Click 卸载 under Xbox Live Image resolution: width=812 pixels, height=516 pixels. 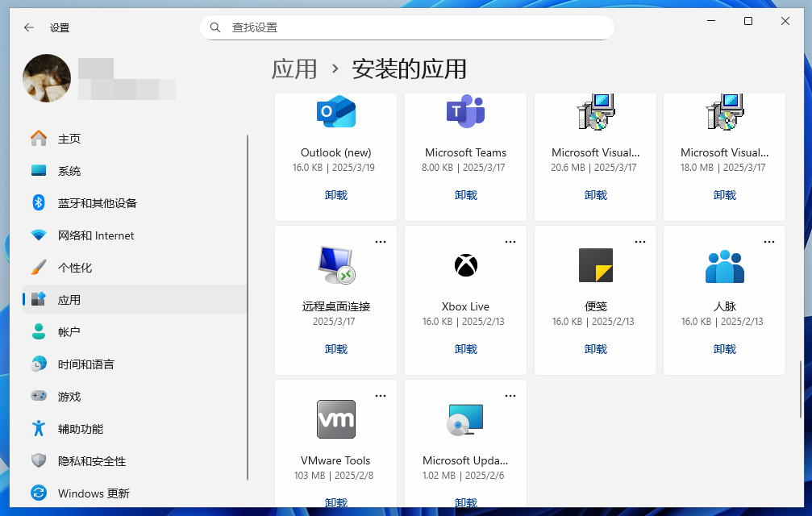click(465, 349)
